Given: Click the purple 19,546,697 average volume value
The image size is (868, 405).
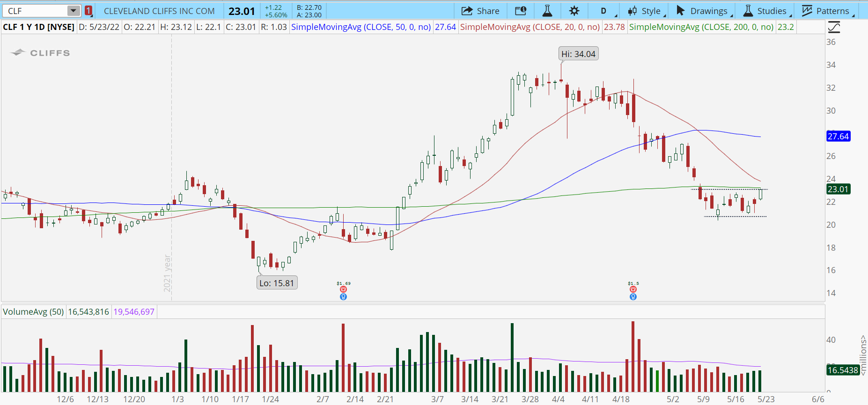Looking at the screenshot, I should 134,312.
